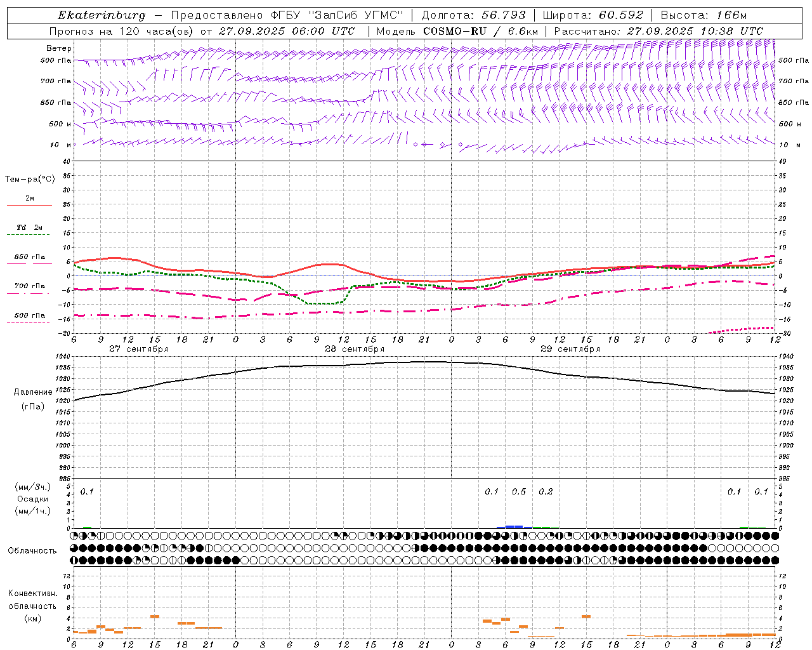Click the 'Тем-ра(°C)' temperature panel label
Image resolution: width=812 pixels, height=650 pixels.
[x=30, y=180]
